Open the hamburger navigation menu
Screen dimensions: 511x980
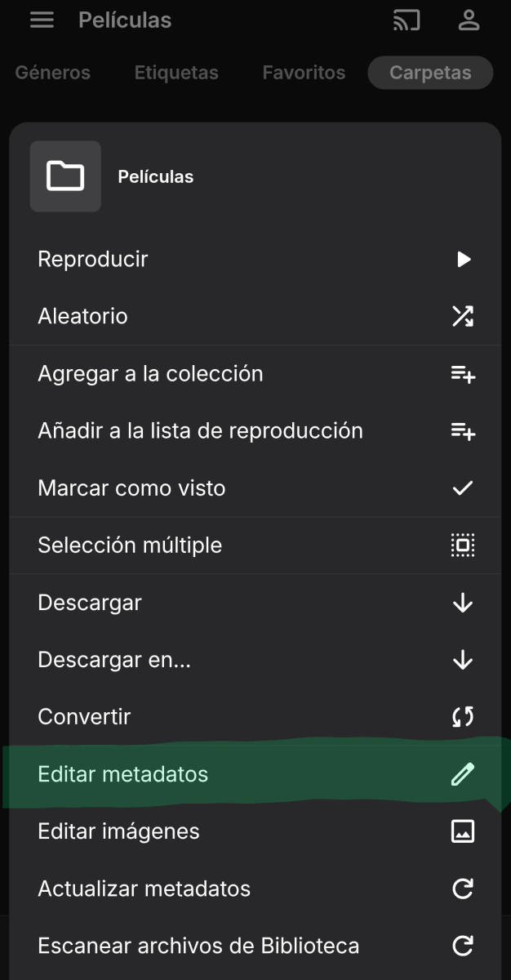[x=41, y=20]
